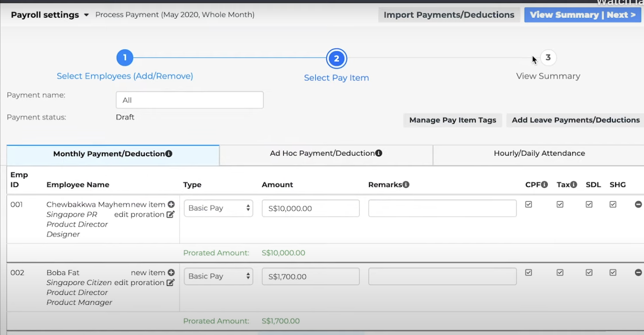Screen dimensions: 644x335
Task: Click the edit proration pencil icon for Chewbakkwa
Action: [x=170, y=214]
